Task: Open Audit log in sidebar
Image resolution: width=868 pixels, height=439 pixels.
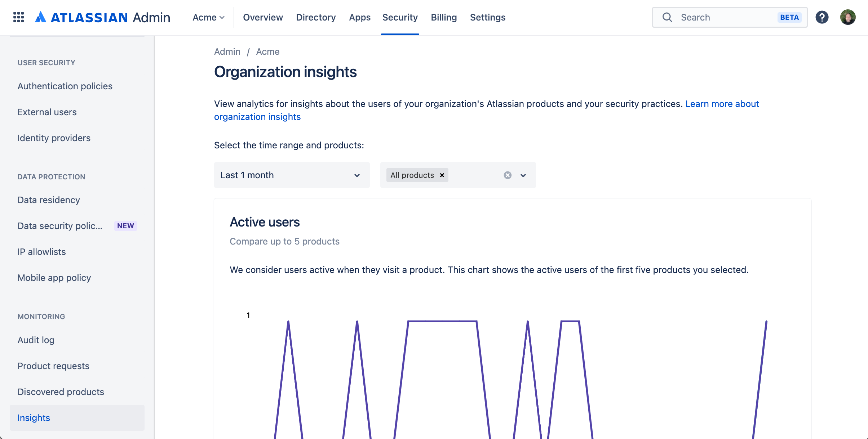Action: click(x=36, y=340)
